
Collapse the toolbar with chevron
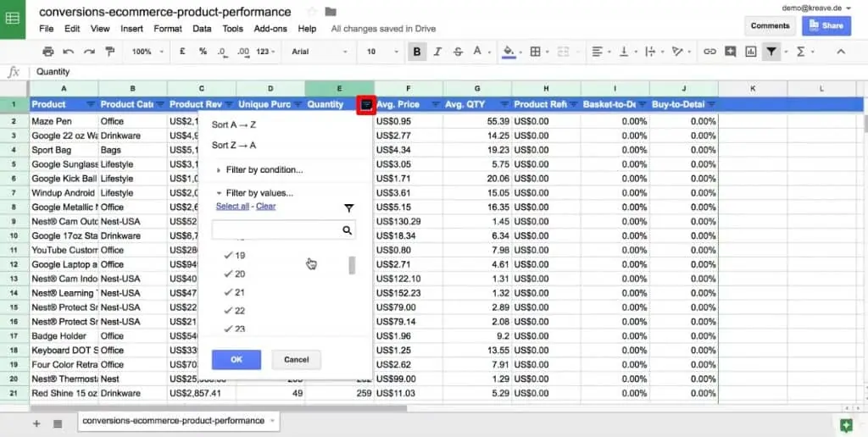coord(840,52)
